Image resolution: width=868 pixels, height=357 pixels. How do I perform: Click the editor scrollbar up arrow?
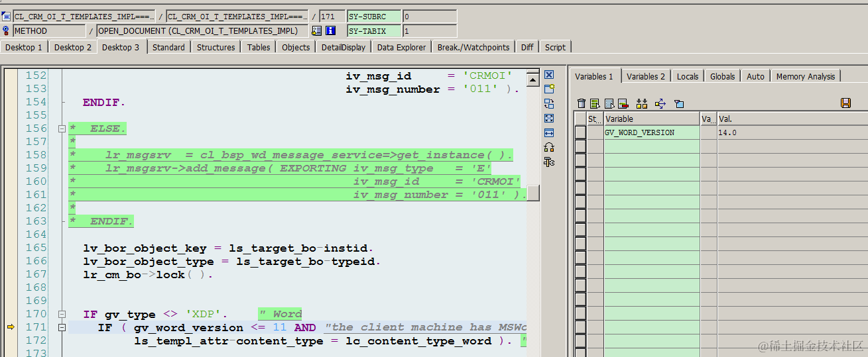533,80
